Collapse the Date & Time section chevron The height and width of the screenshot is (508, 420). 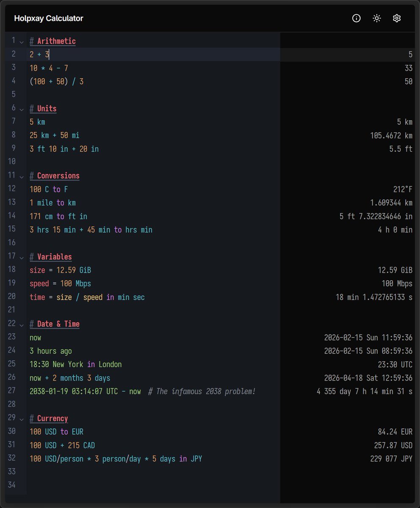(x=22, y=325)
